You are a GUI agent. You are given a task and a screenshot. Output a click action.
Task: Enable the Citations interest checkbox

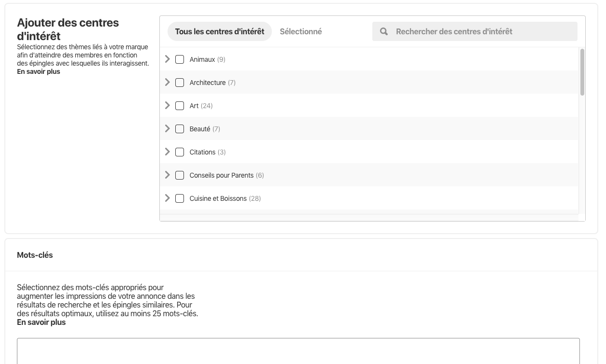180,152
